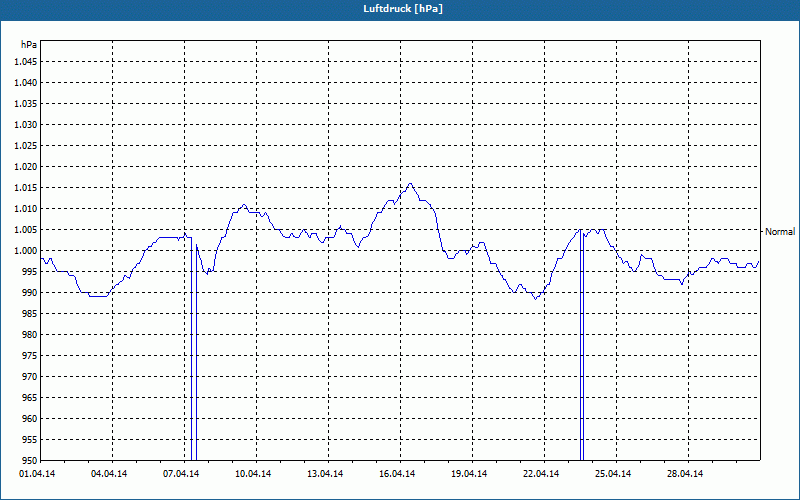
Task: Select the 1.010 y-axis value
Action: pos(26,209)
